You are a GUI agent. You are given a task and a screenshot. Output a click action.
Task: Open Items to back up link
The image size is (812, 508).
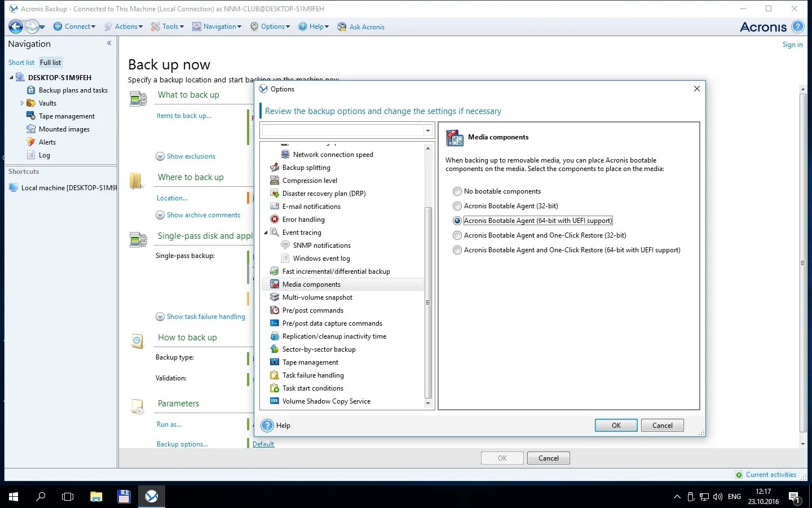pyautogui.click(x=184, y=116)
